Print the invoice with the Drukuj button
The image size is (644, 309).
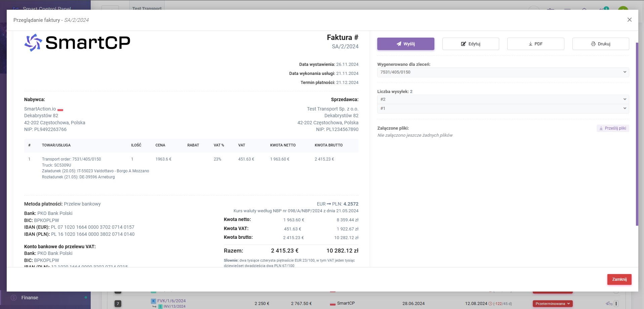601,44
